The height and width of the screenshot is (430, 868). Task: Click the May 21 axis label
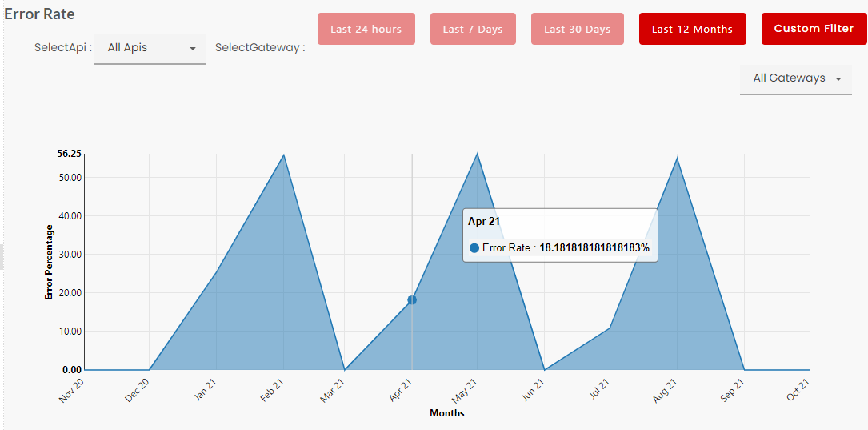click(x=465, y=392)
